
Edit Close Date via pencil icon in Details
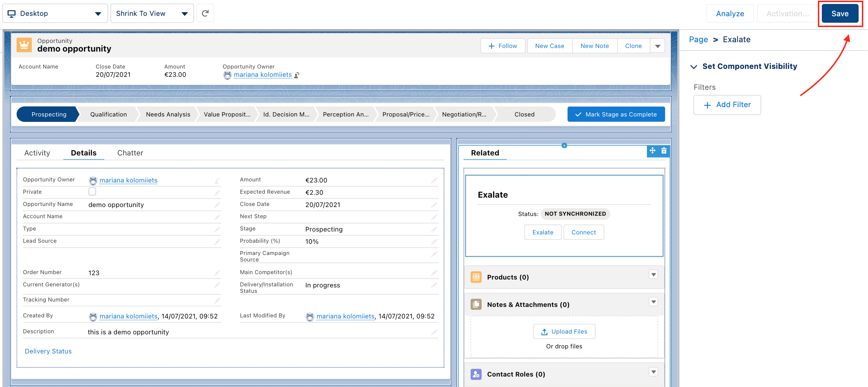pos(434,205)
